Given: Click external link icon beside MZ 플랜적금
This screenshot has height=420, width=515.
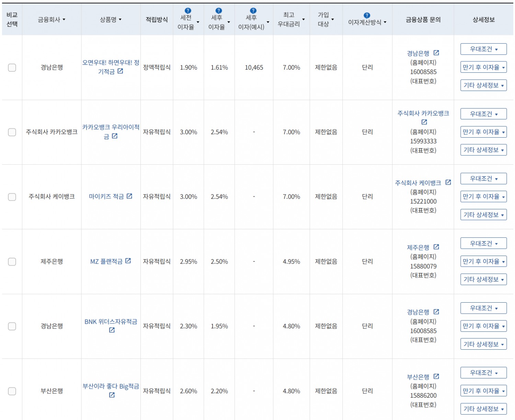Looking at the screenshot, I should click(128, 261).
